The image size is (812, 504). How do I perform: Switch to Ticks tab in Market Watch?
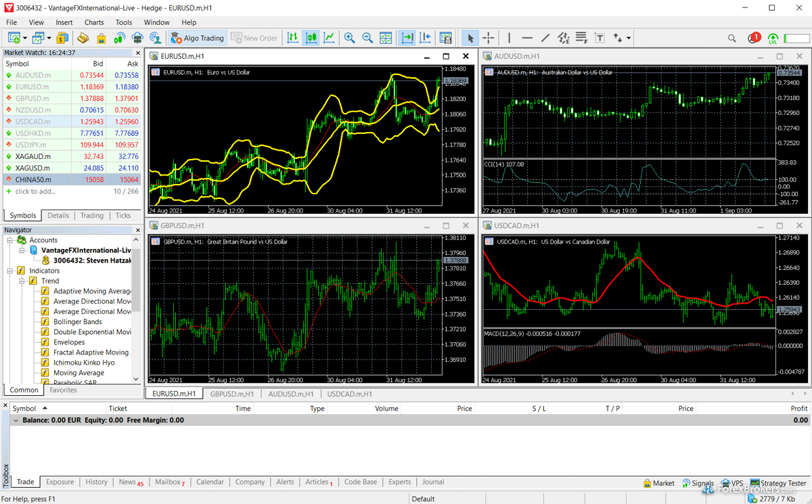(x=123, y=216)
